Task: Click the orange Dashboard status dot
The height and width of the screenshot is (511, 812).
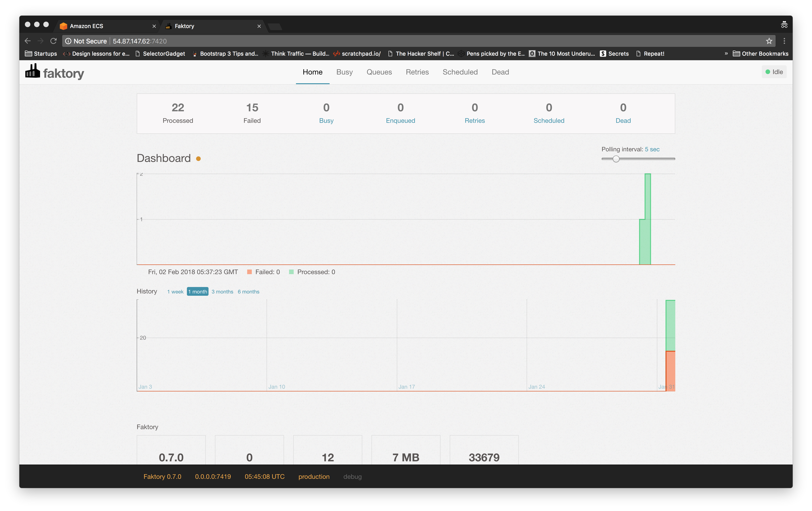Action: (198, 159)
